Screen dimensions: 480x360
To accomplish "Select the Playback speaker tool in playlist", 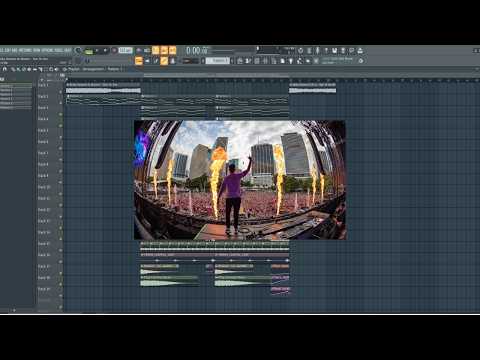I will coord(56,69).
